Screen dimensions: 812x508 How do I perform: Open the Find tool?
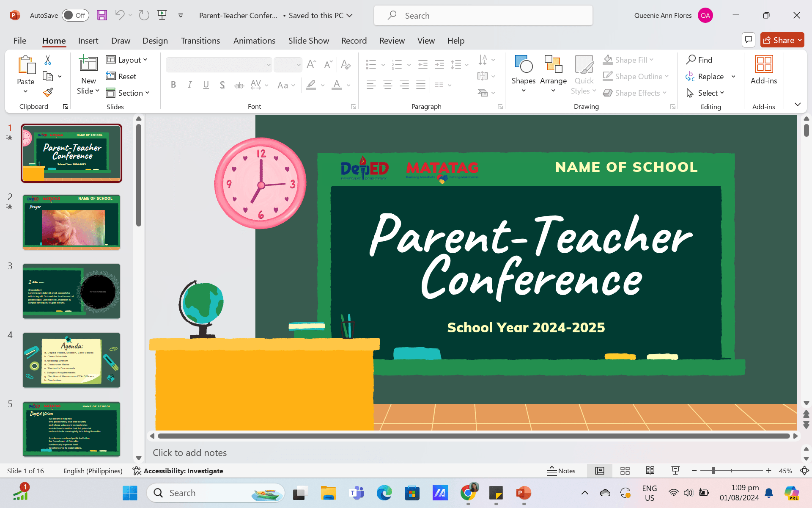tap(700, 60)
